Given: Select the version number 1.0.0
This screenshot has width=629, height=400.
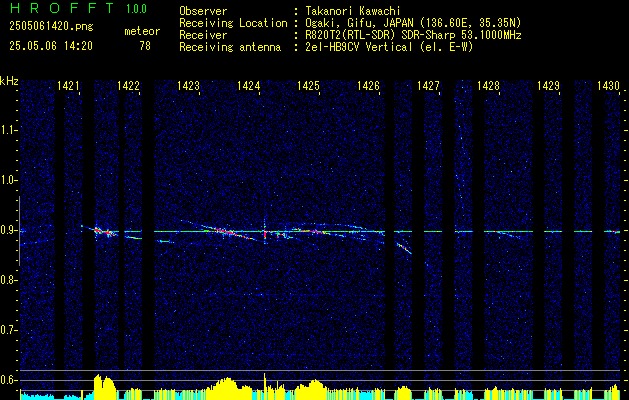Looking at the screenshot, I should pos(136,9).
